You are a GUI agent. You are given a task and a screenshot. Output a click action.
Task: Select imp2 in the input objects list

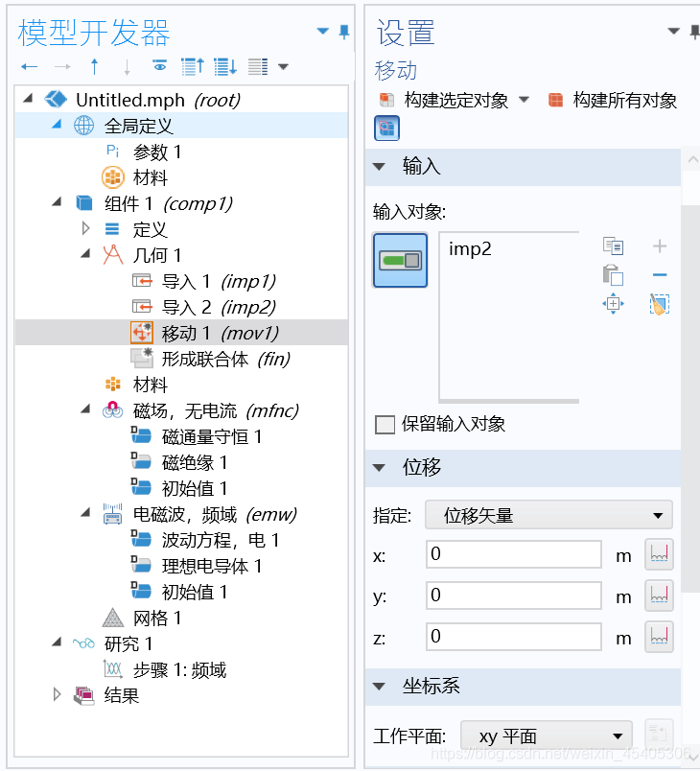(x=470, y=248)
